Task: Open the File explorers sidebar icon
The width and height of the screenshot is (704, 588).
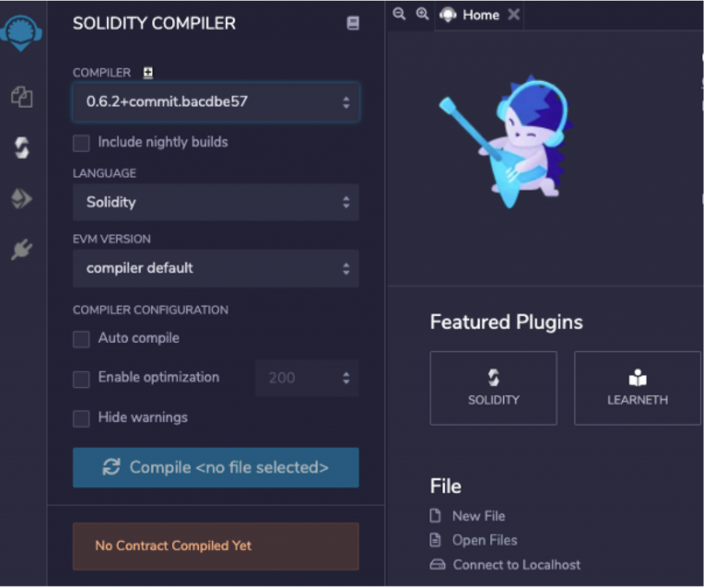Action: 21,97
